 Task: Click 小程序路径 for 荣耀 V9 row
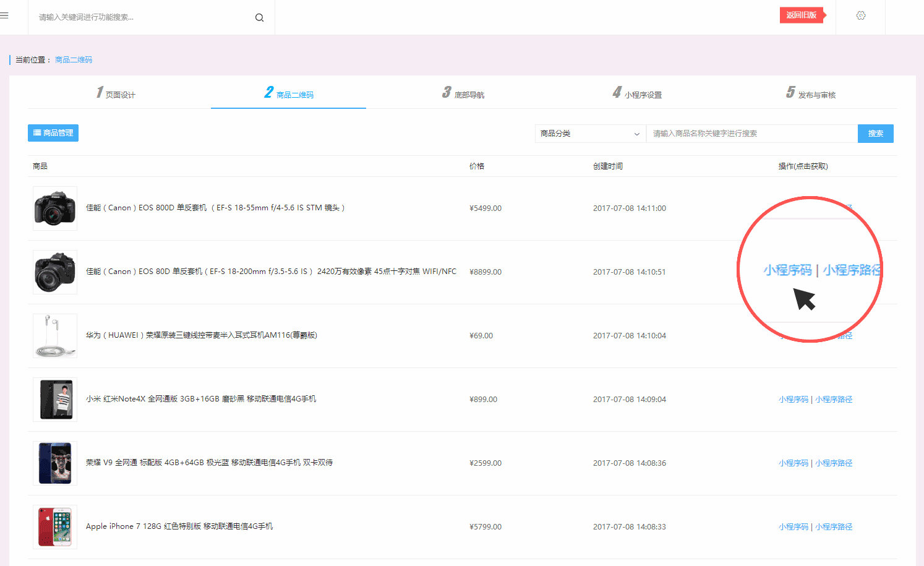834,463
